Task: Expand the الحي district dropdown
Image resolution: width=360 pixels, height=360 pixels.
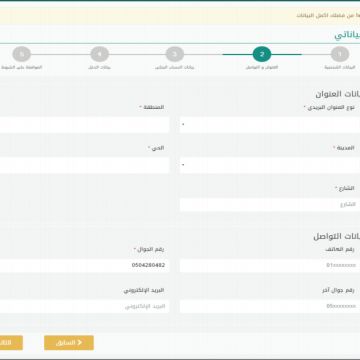Action: [x=84, y=165]
